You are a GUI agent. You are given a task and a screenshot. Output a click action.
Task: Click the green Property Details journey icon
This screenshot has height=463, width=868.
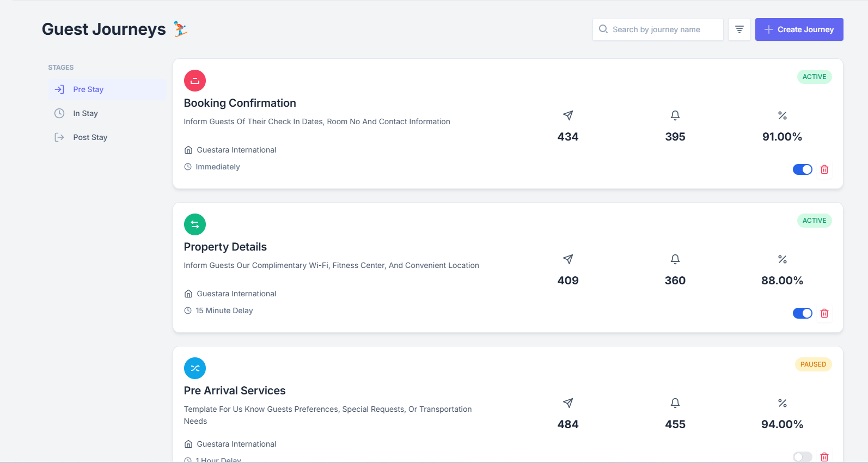pyautogui.click(x=195, y=224)
